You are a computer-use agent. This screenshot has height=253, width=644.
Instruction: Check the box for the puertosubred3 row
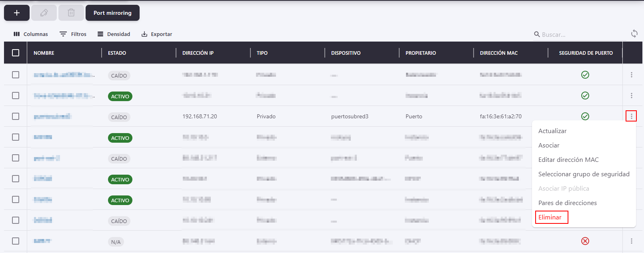pyautogui.click(x=16, y=116)
